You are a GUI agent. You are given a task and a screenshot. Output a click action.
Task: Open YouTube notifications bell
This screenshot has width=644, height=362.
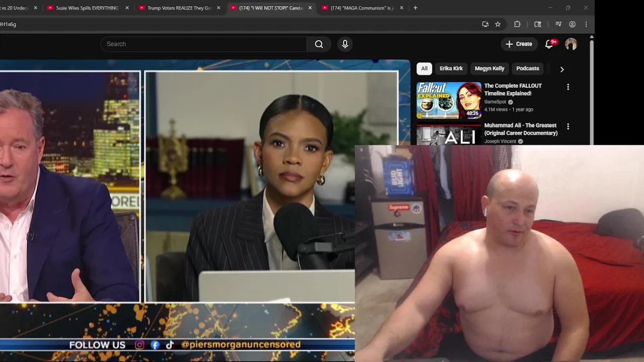click(549, 44)
